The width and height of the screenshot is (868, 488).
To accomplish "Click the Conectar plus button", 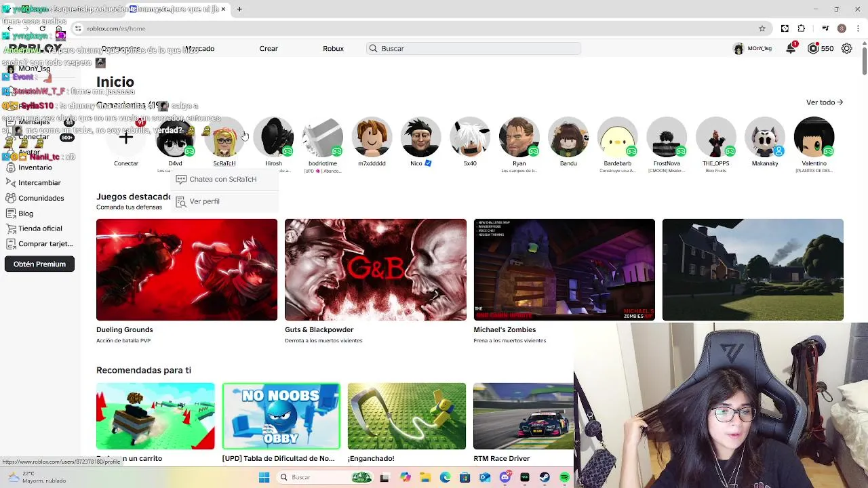I will 126,138.
